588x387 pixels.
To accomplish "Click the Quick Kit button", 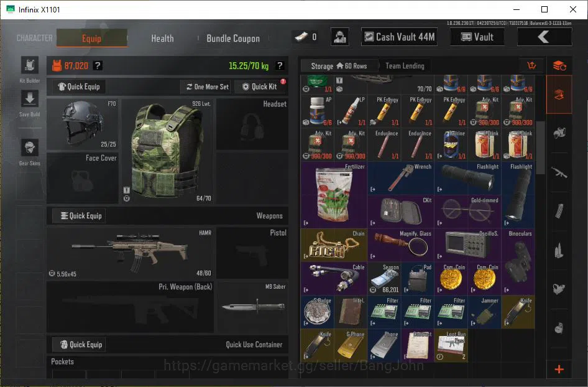I will (x=260, y=86).
